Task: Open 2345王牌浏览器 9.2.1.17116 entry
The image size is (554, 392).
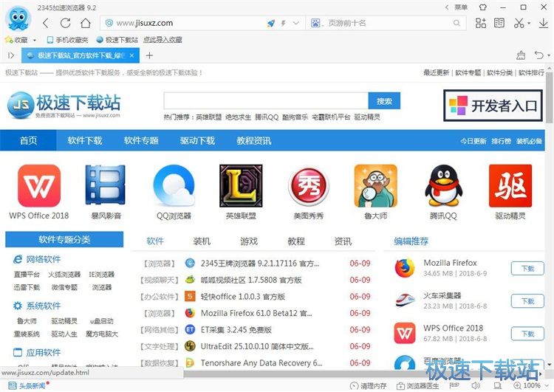Action: click(x=260, y=264)
